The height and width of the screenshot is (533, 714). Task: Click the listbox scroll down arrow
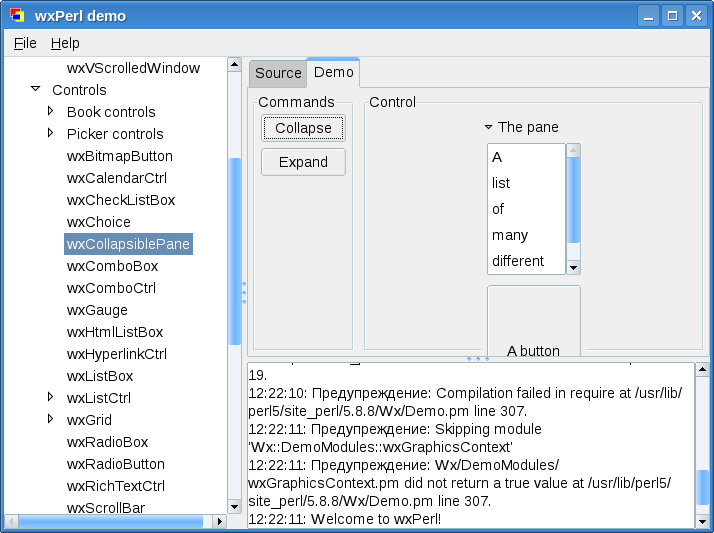573,267
